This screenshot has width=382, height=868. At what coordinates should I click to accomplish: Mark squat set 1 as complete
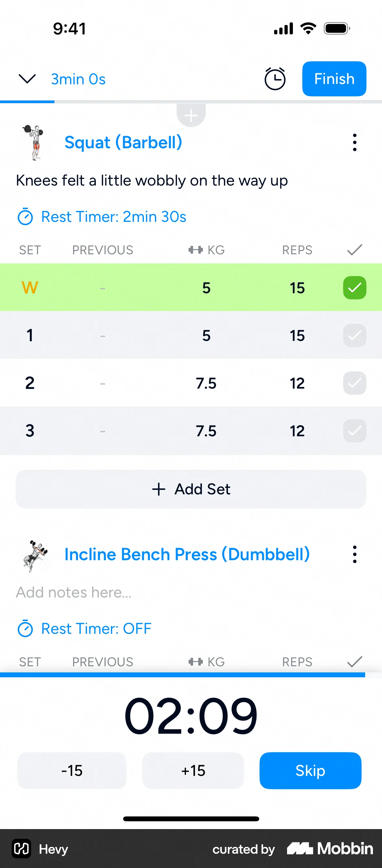coord(354,336)
